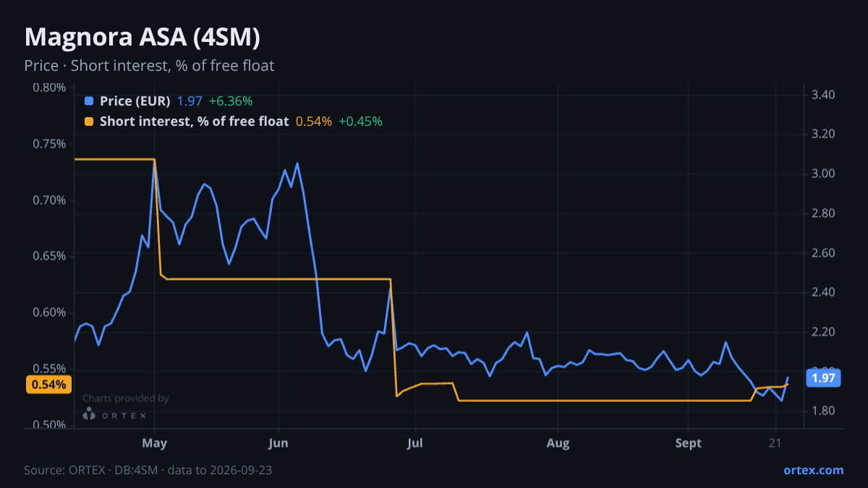The width and height of the screenshot is (868, 488).
Task: Click the Source: ORTEX data footer text
Action: [x=148, y=470]
